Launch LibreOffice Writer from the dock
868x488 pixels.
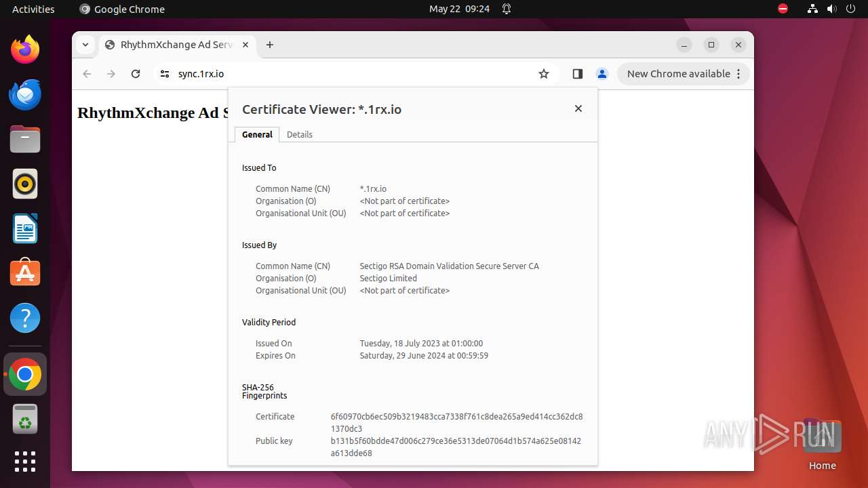[25, 228]
